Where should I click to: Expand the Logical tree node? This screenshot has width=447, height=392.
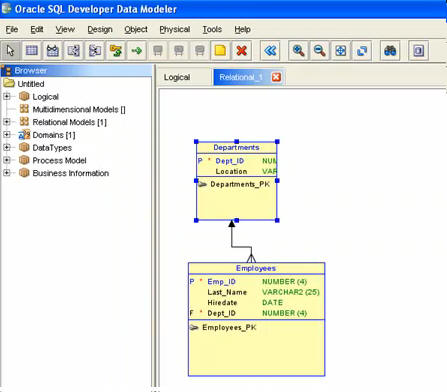click(x=7, y=96)
